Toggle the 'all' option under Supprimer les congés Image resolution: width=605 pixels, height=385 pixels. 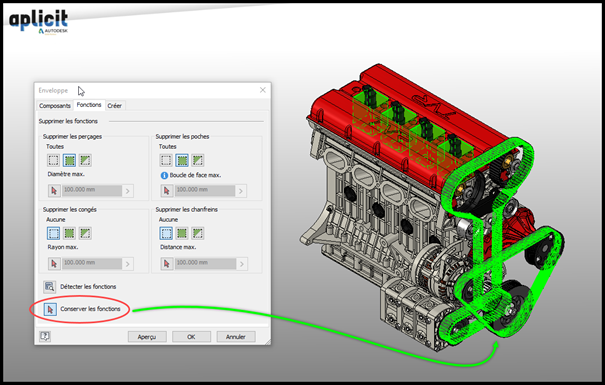pos(69,233)
